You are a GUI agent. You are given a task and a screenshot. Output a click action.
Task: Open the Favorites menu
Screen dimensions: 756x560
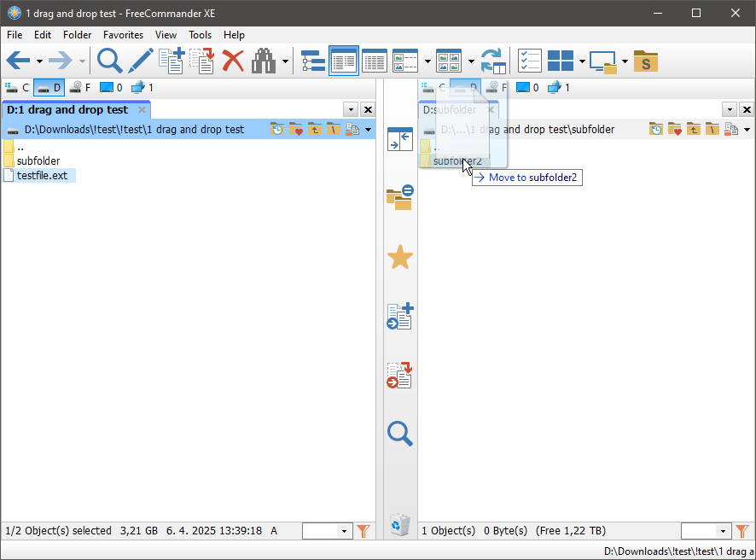pos(123,35)
